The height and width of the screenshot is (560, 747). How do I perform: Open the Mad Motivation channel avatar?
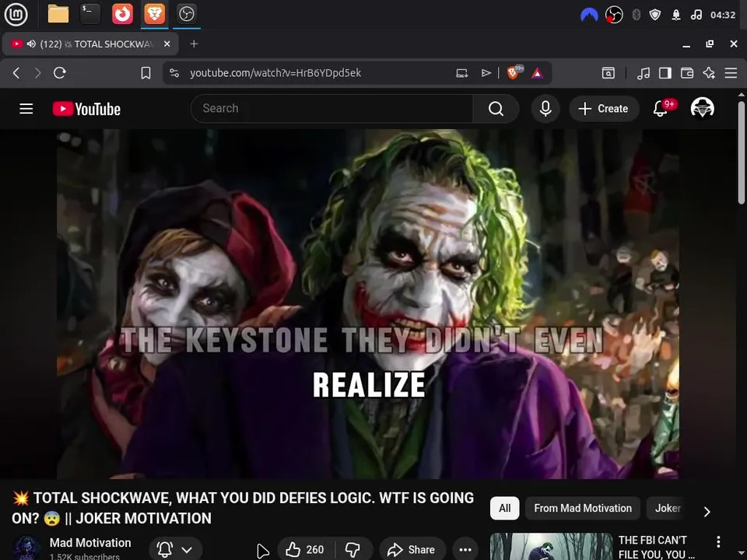(26, 548)
